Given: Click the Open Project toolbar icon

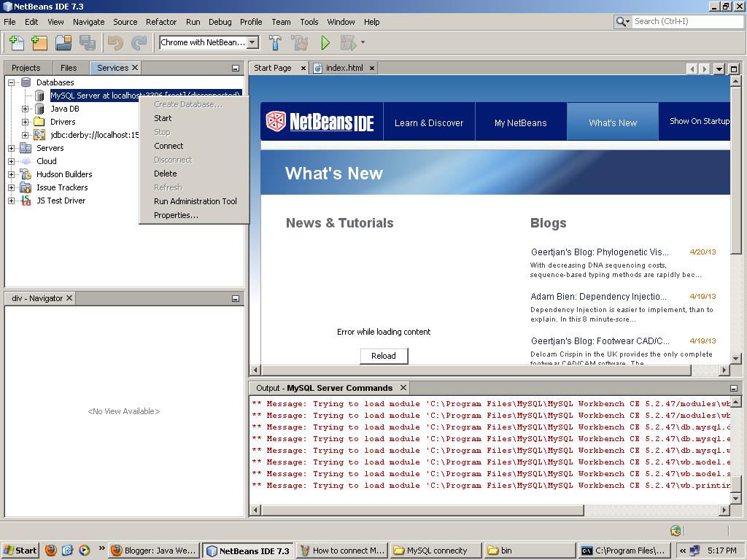Looking at the screenshot, I should [63, 43].
